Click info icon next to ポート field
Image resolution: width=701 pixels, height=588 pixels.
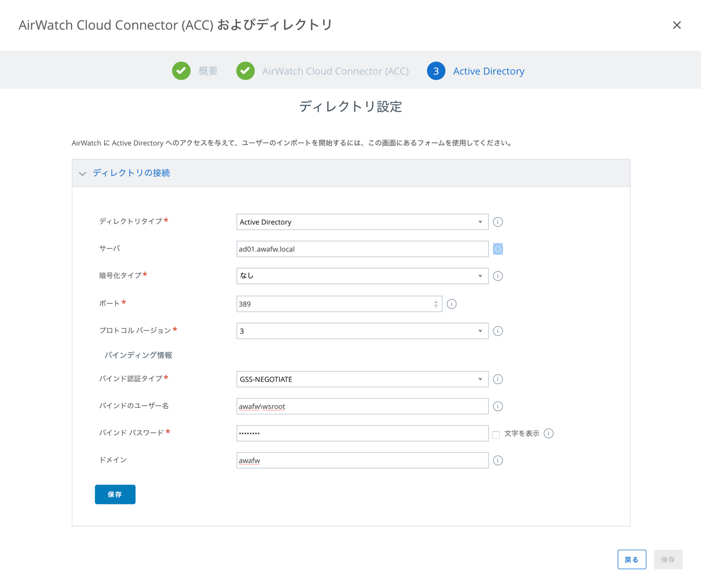tap(452, 304)
